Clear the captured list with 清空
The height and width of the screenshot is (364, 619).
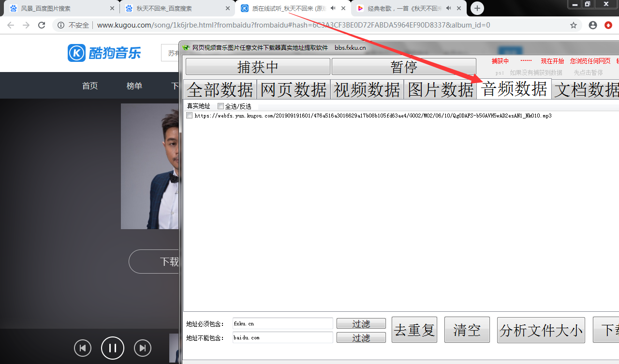point(467,330)
